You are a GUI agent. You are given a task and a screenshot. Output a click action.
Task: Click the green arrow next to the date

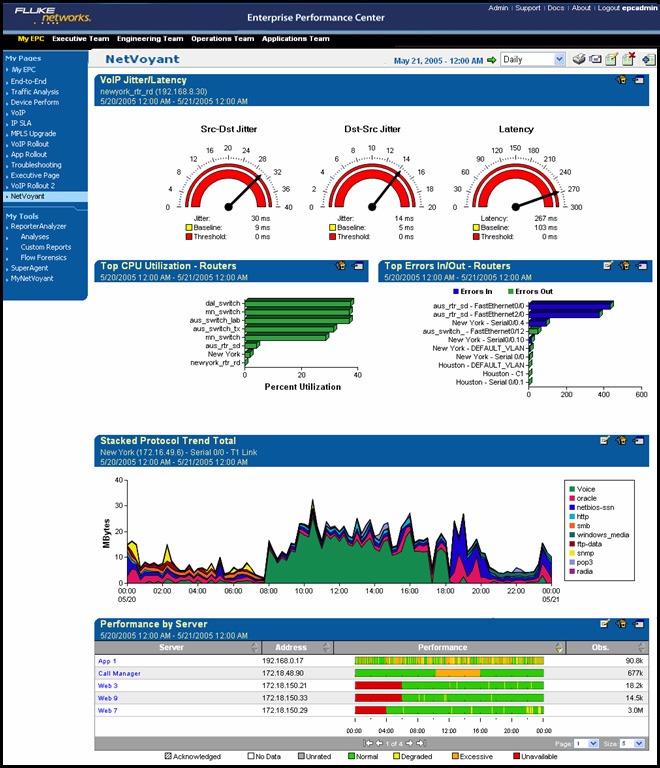click(491, 61)
